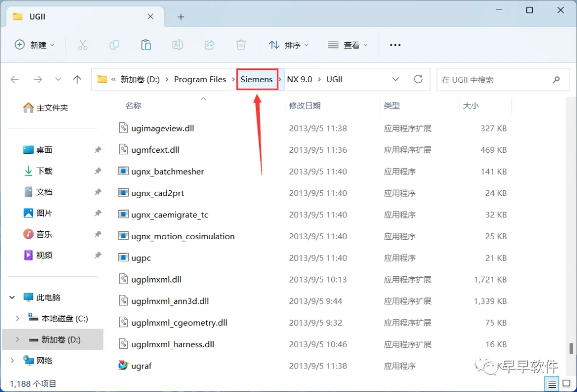Click the Paste clipboard icon
This screenshot has height=392, width=577.
click(x=146, y=45)
